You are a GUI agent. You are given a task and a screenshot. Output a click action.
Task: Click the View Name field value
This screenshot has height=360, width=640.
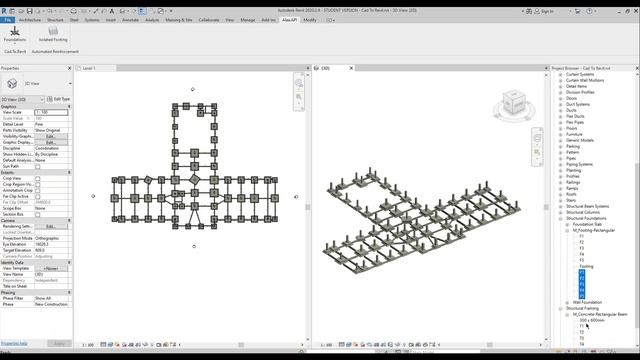pyautogui.click(x=51, y=274)
